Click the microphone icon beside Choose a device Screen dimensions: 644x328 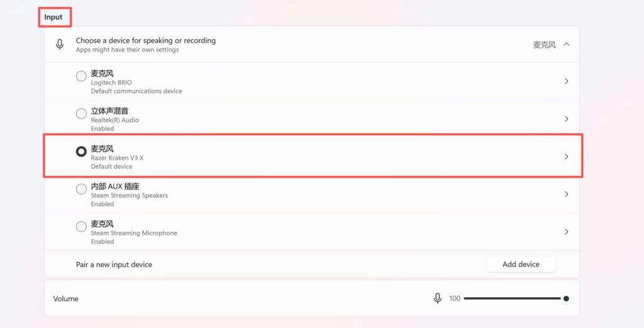60,45
